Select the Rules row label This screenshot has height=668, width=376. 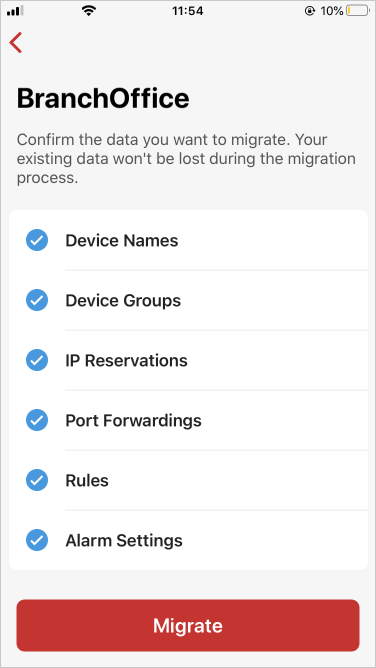[87, 481]
